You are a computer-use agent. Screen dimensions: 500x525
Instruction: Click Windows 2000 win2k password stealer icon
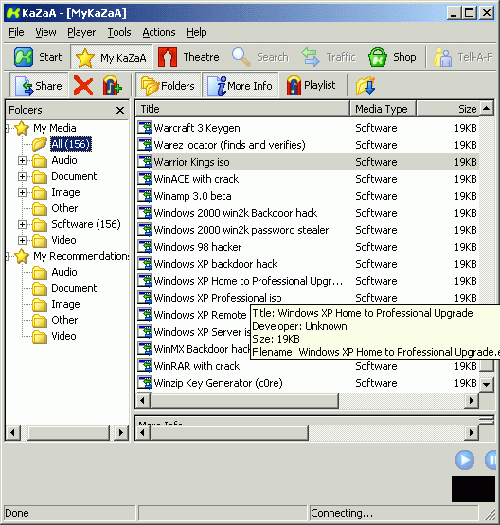[144, 230]
